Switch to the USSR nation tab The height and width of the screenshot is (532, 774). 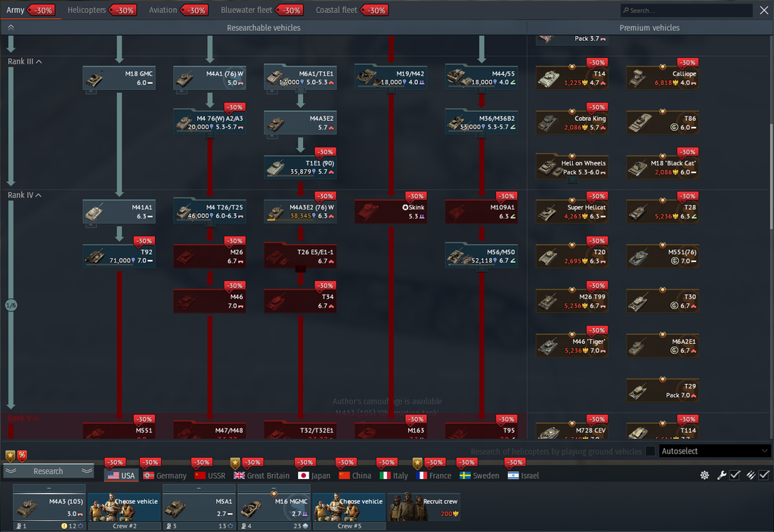click(210, 476)
